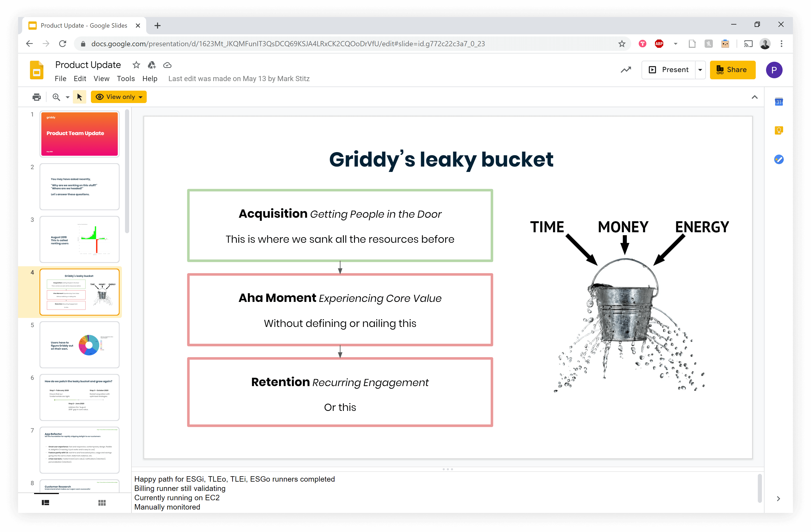Select the Product Update browser tab
811x532 pixels.
click(84, 26)
